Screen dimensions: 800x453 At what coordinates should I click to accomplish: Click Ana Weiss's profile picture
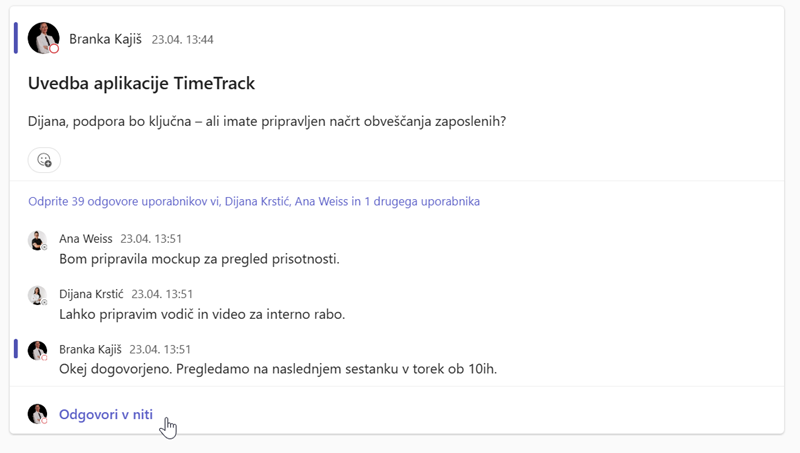pos(37,240)
